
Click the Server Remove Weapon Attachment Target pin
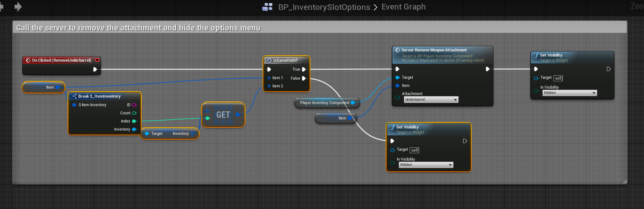[x=398, y=78]
